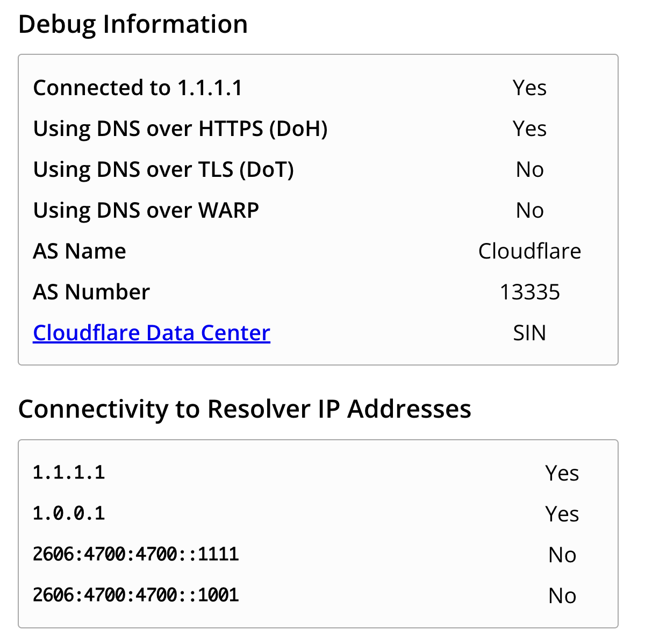The height and width of the screenshot is (644, 645).
Task: Select the 2606:4700:4700::1111 IPv6 address
Action: click(x=136, y=554)
